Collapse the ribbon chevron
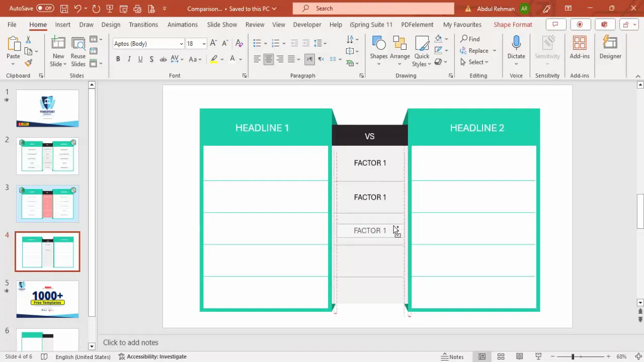 coord(638,76)
